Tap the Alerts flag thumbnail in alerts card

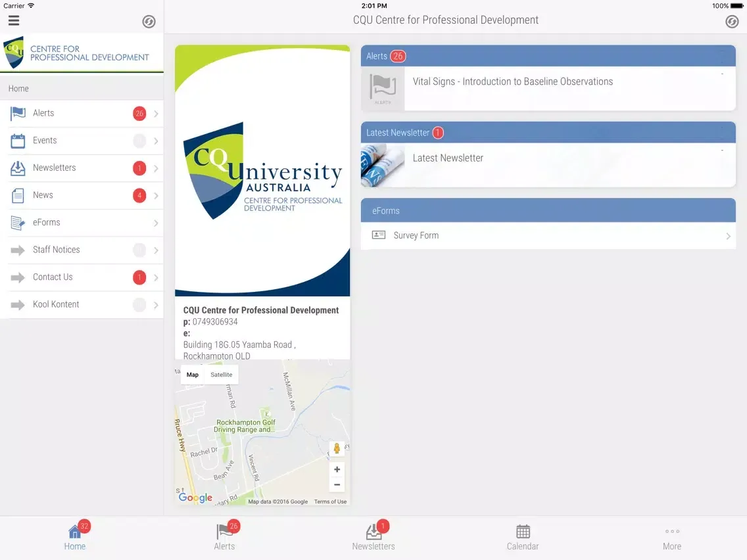click(x=383, y=89)
